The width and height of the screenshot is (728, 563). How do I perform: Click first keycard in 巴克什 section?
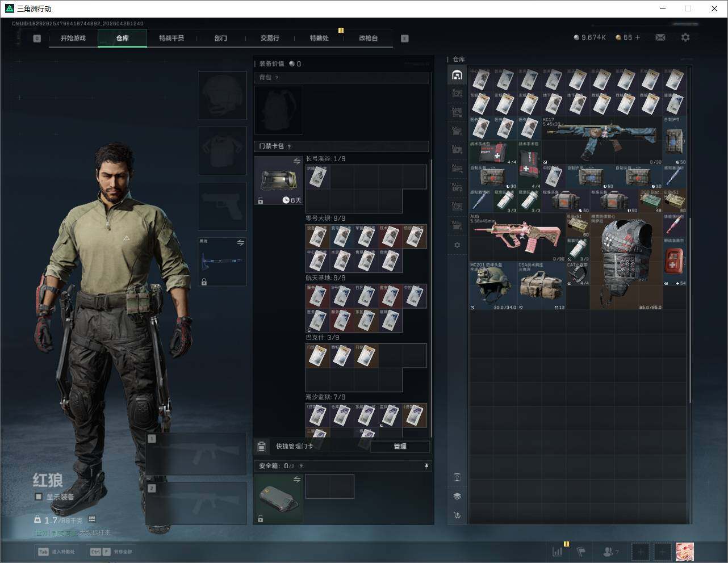[x=318, y=356]
